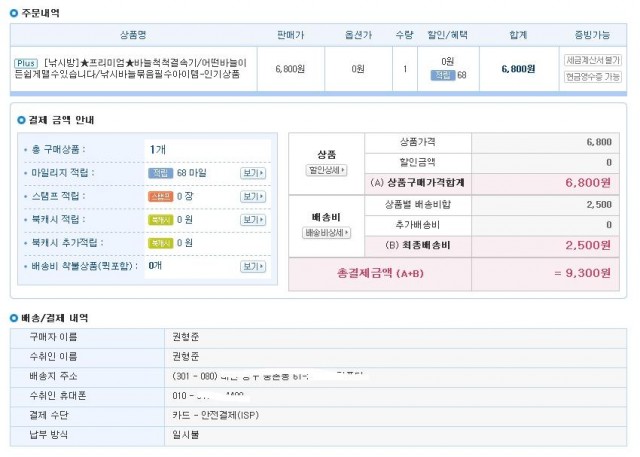Click the Plus badge before product name
The height and width of the screenshot is (457, 640).
pyautogui.click(x=26, y=64)
